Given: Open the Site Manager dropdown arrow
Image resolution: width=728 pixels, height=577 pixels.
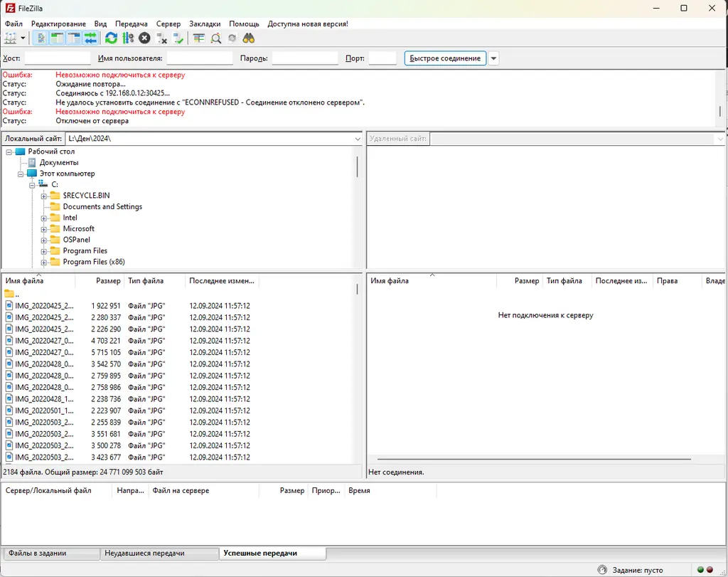Looking at the screenshot, I should click(23, 38).
